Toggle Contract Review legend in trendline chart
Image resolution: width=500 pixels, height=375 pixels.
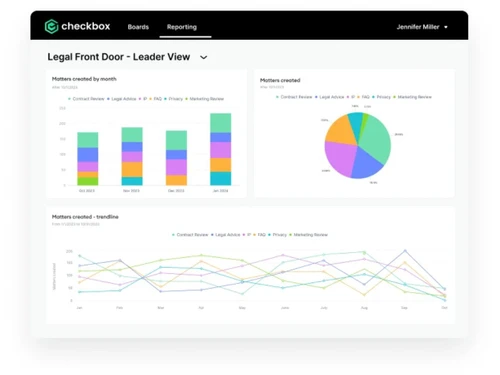190,235
